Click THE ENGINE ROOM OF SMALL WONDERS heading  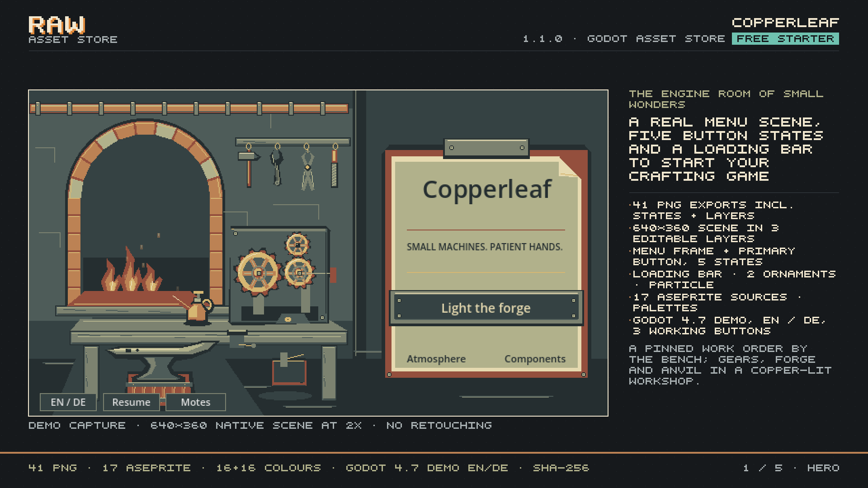(x=726, y=99)
